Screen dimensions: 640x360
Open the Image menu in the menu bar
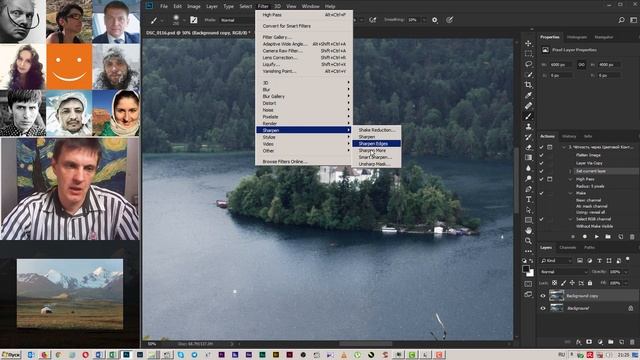193,7
